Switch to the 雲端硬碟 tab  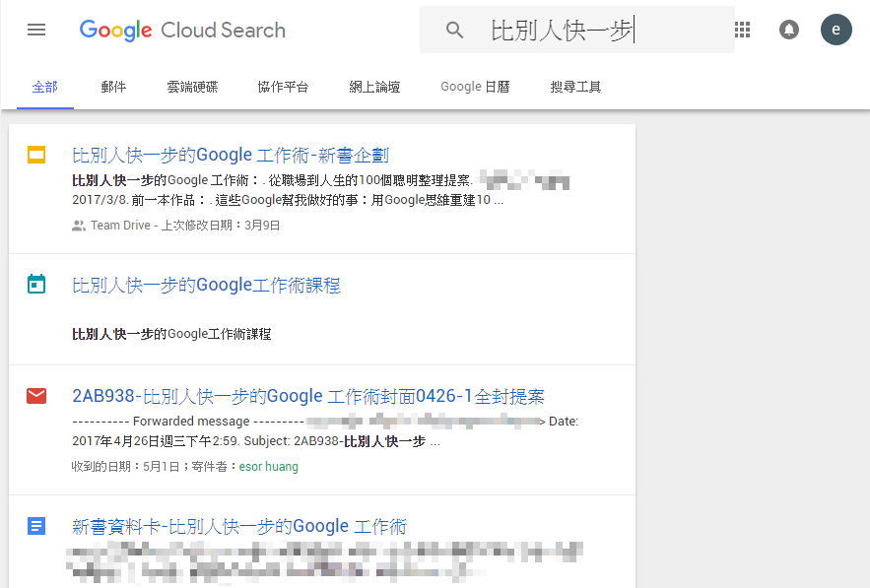click(192, 87)
